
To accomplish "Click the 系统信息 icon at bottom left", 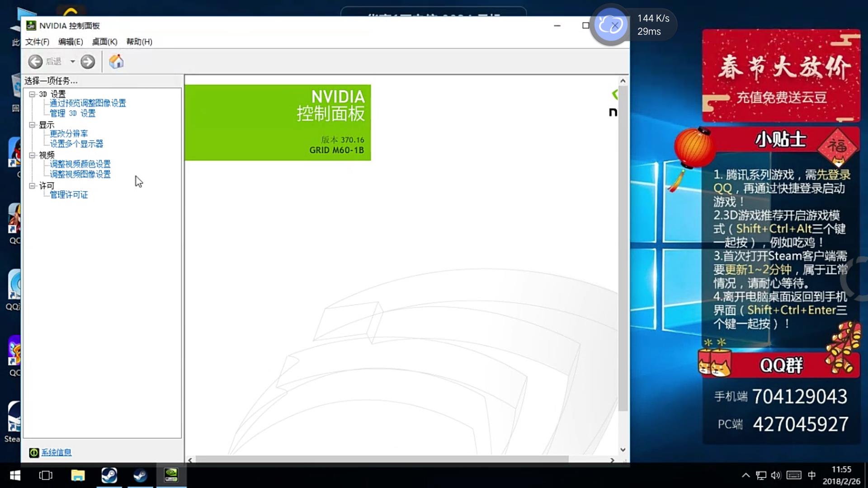I will click(x=34, y=452).
